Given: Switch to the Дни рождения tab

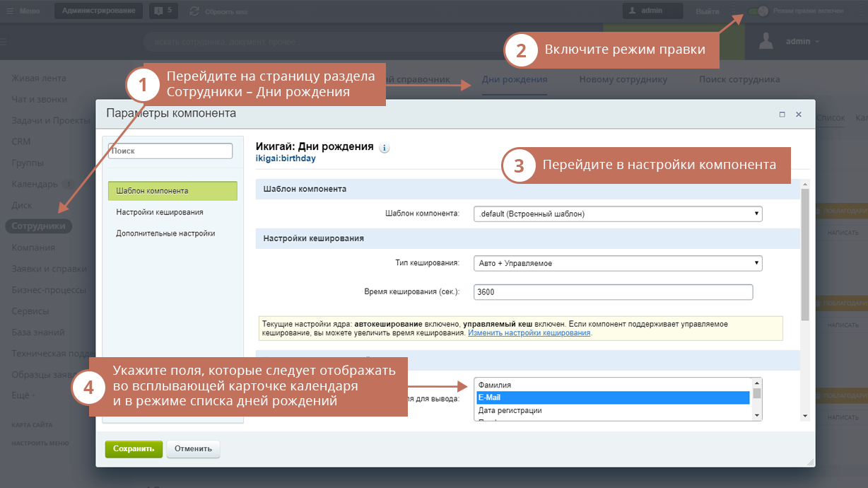Looking at the screenshot, I should 515,79.
